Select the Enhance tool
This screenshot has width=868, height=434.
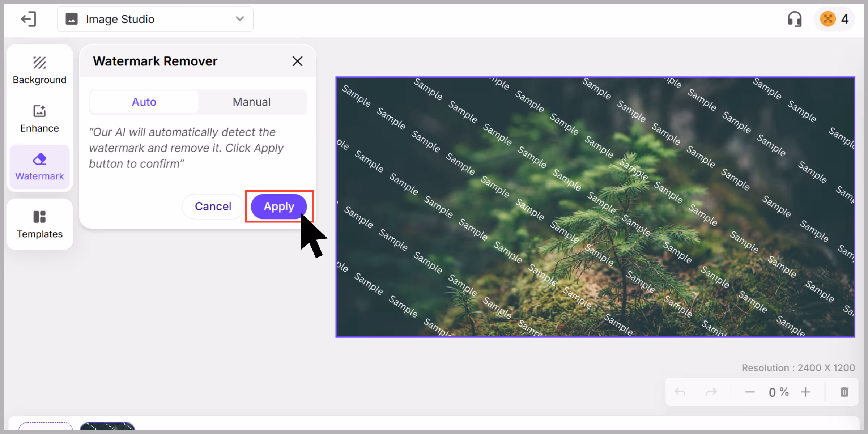click(x=39, y=119)
